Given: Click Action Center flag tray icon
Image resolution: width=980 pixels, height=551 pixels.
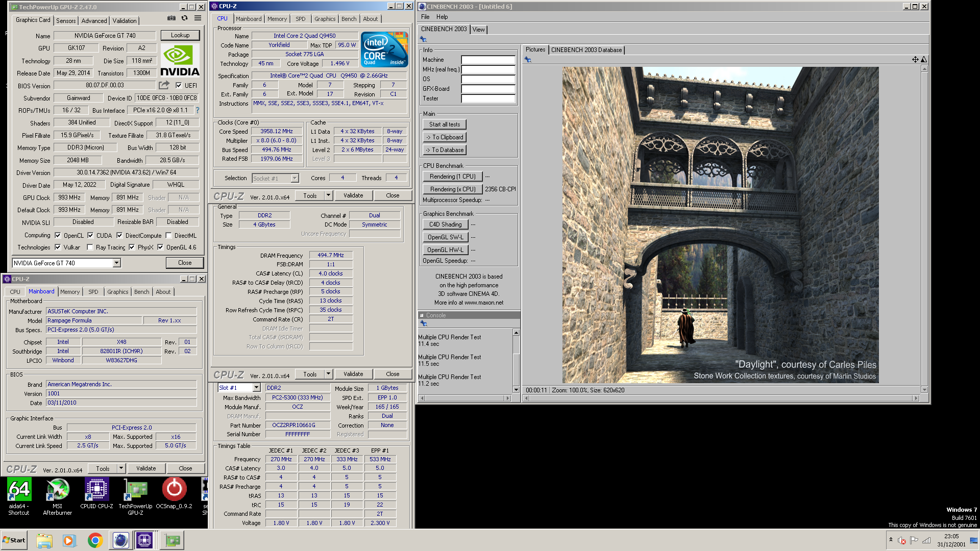Looking at the screenshot, I should point(914,540).
